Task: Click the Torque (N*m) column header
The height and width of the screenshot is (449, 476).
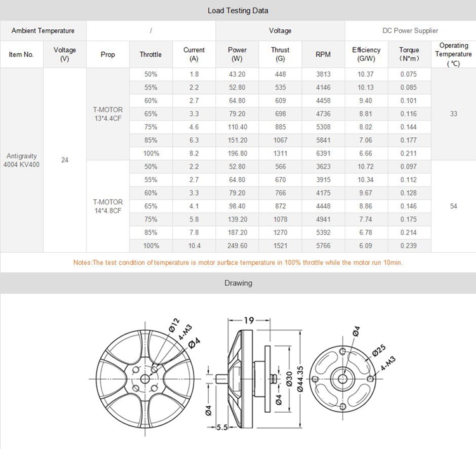Action: click(x=409, y=55)
